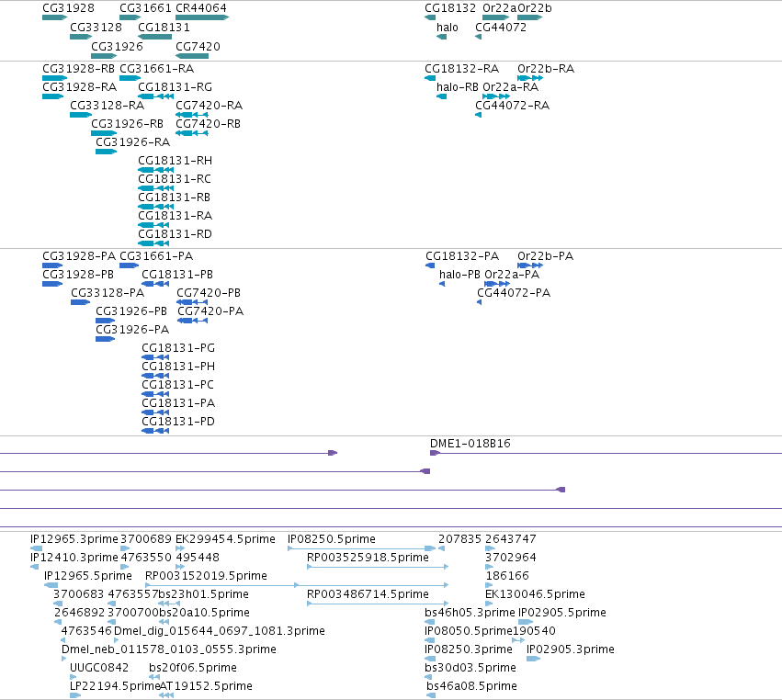782x700 pixels.
Task: Select EST Dmel_neb_011578_0103_0555.3prime
Action: 63,659
